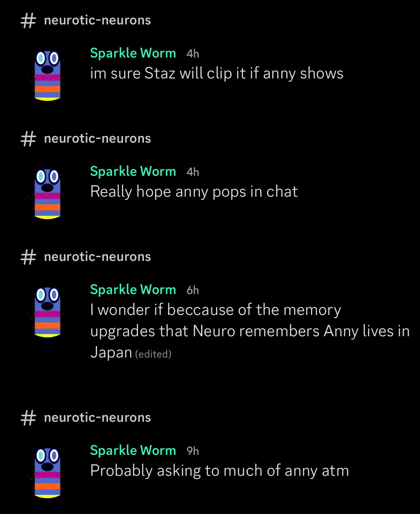Open Sparkle Worm avatar on the Staz message
Screen dimensions: 420x514
(x=47, y=75)
